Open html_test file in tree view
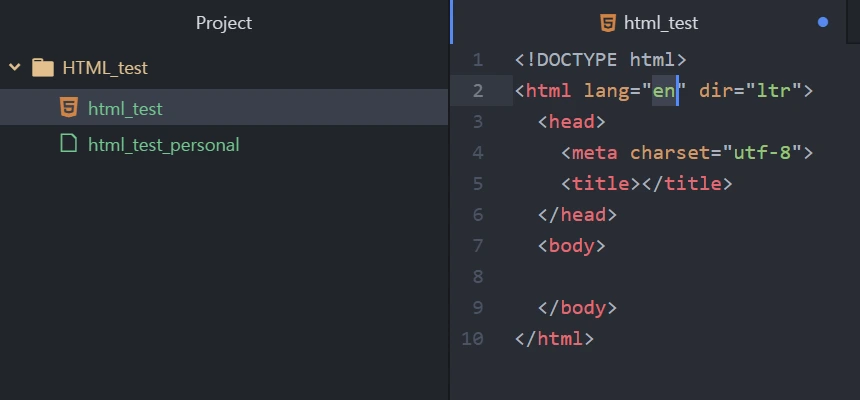Image resolution: width=860 pixels, height=400 pixels. tap(125, 108)
